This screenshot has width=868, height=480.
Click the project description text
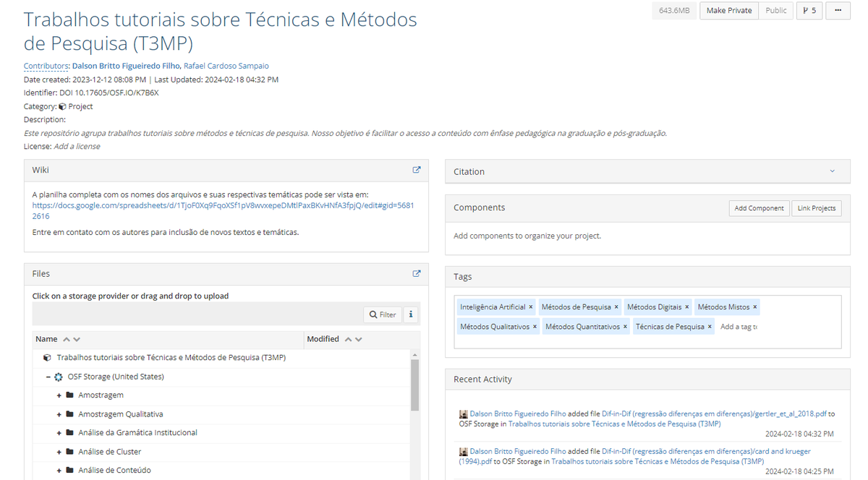point(345,133)
